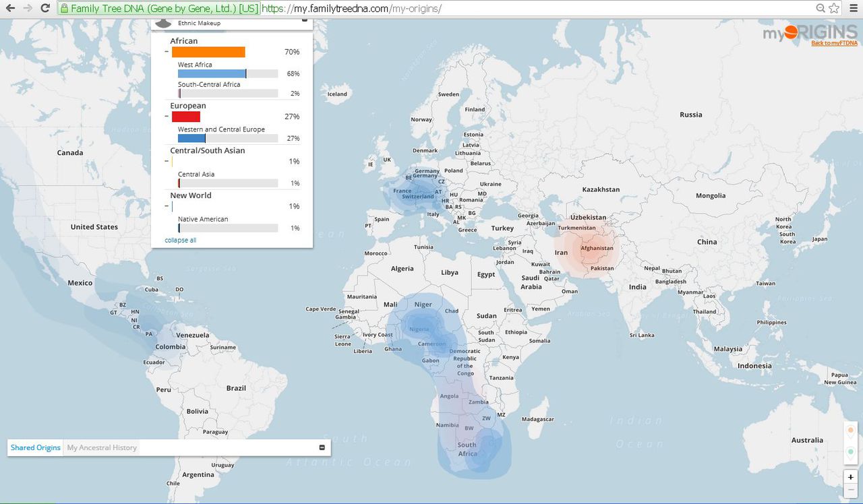Click the profile avatar in Ethnic Makeup header
The image size is (863, 504).
[163, 23]
